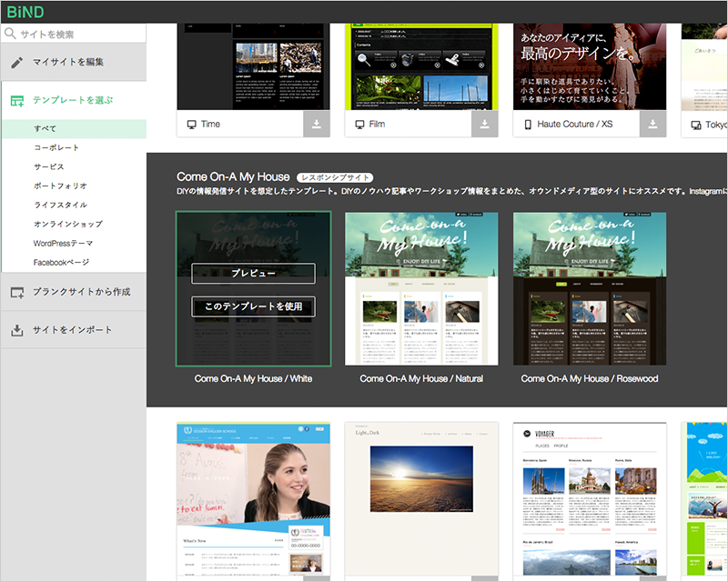Image resolution: width=728 pixels, height=582 pixels.
Task: Open the コーポレート category
Action: pos(56,147)
